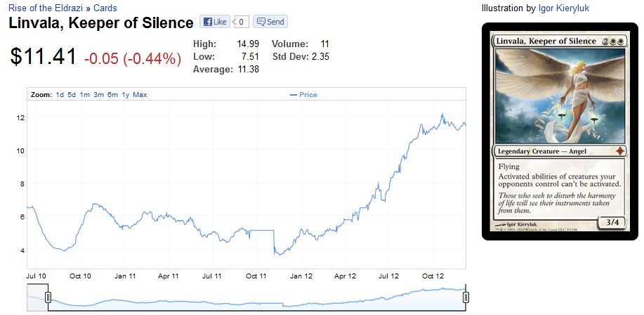Click the overview timeline strip below chart

(x=256, y=298)
